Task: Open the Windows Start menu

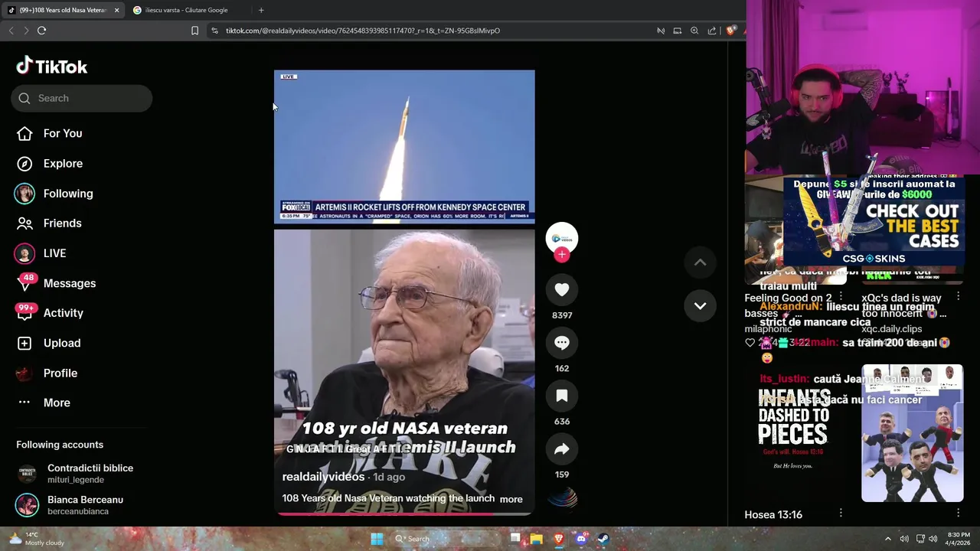Action: coord(377,539)
